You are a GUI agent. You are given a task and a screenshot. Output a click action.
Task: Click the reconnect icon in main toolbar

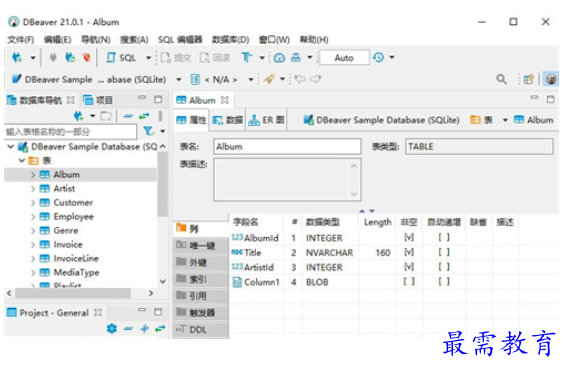[x=70, y=58]
